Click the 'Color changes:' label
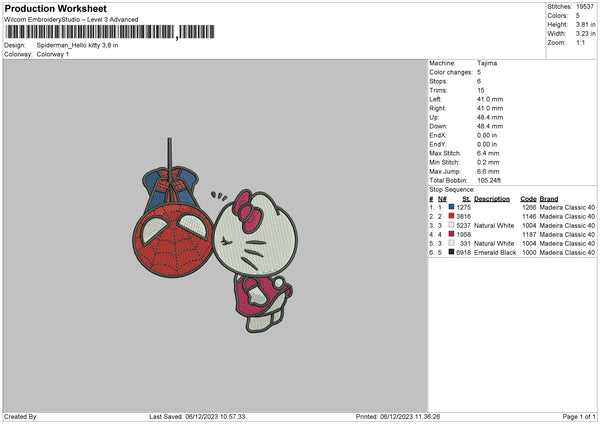The height and width of the screenshot is (424, 600). pyautogui.click(x=451, y=72)
